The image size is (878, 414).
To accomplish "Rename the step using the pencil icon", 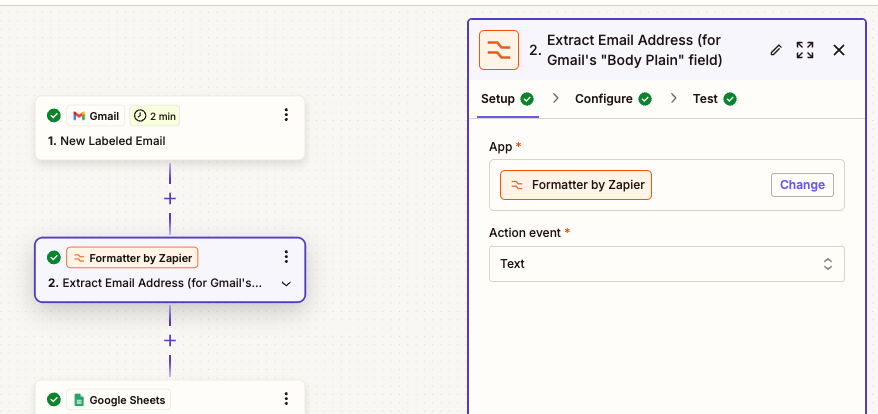I will pyautogui.click(x=776, y=50).
